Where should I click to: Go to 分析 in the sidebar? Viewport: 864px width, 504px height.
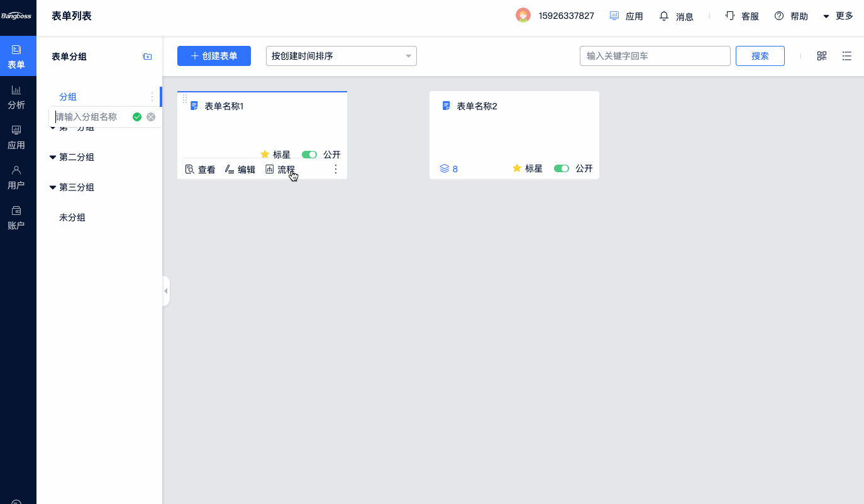pos(17,97)
